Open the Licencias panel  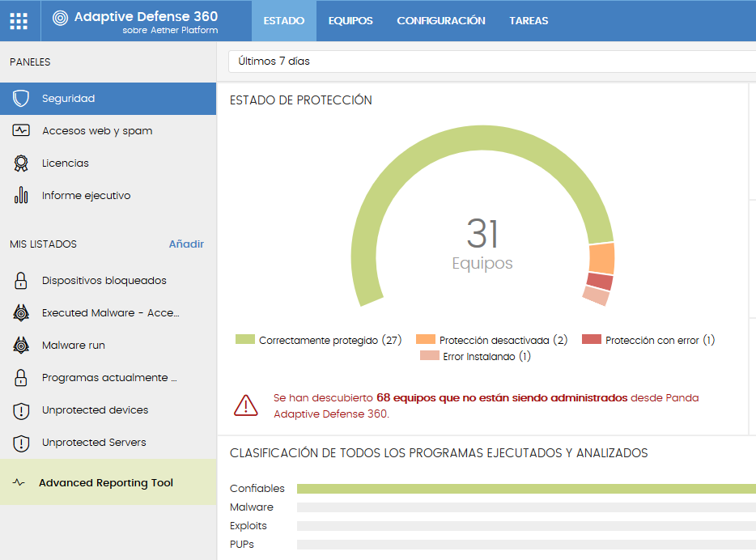pos(108,163)
